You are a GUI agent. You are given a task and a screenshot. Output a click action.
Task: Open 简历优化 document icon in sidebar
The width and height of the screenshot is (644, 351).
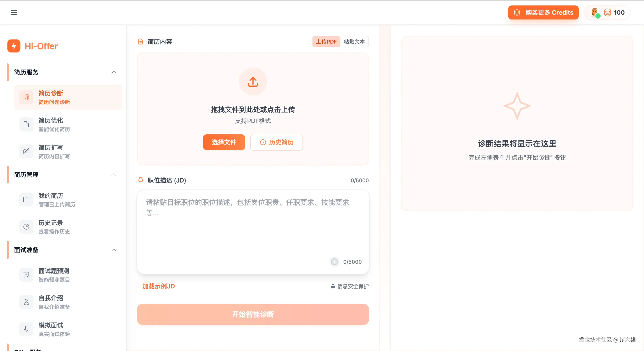[x=26, y=125]
